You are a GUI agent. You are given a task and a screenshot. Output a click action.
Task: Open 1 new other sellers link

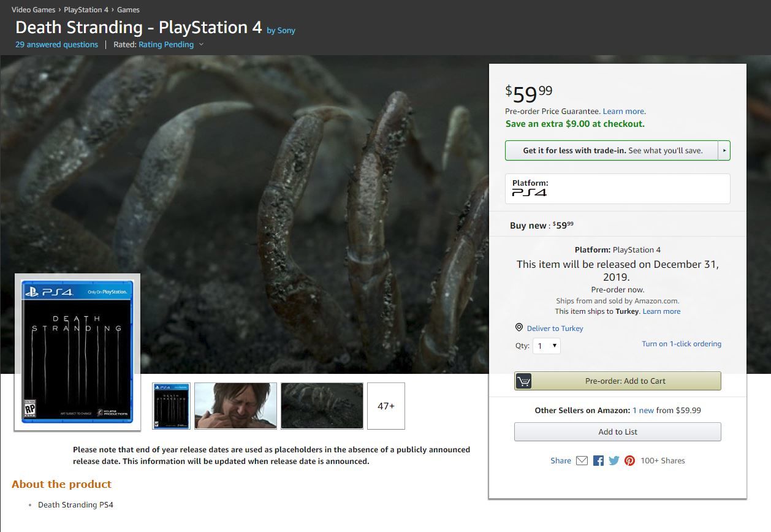[x=643, y=410]
